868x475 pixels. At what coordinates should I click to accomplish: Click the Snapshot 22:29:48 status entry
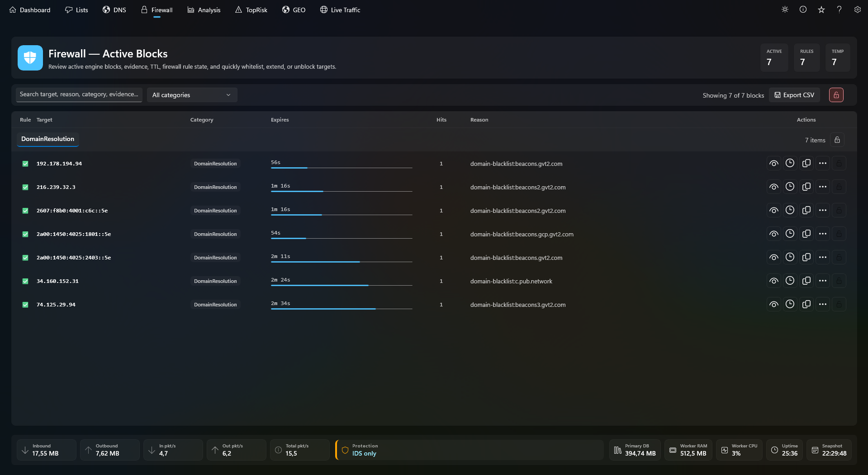coord(829,450)
